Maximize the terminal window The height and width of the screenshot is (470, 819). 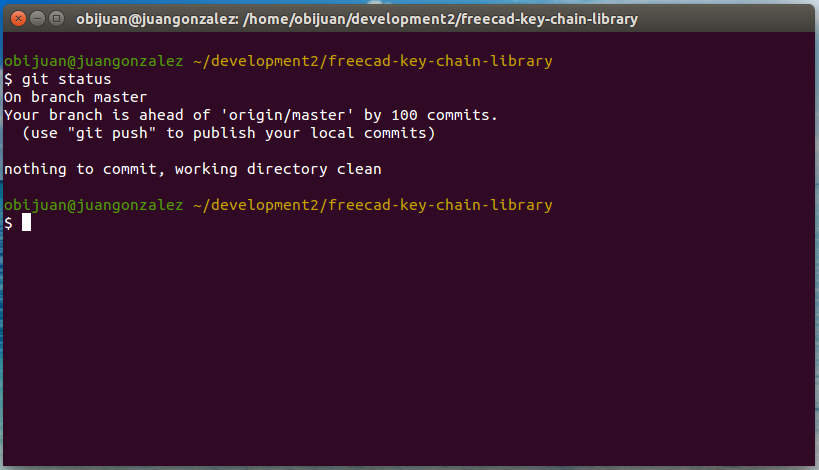pos(55,19)
